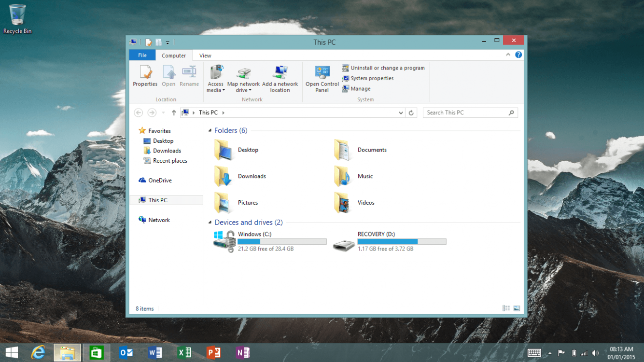Open Windows Store from taskbar
Screen dimensions: 644x362
coord(97,353)
